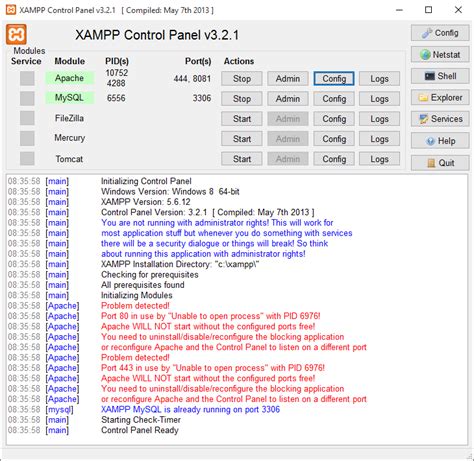The height and width of the screenshot is (461, 474).
Task: Open Help button
Action: [x=440, y=141]
